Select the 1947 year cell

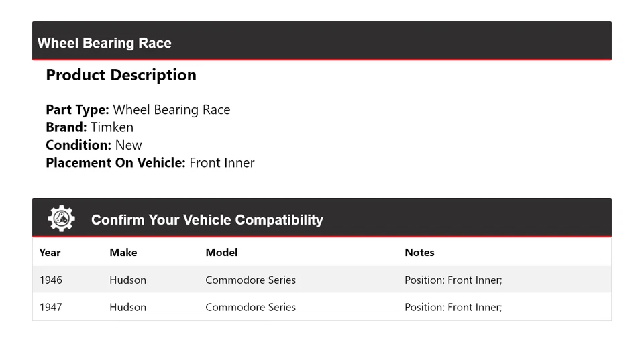click(51, 307)
